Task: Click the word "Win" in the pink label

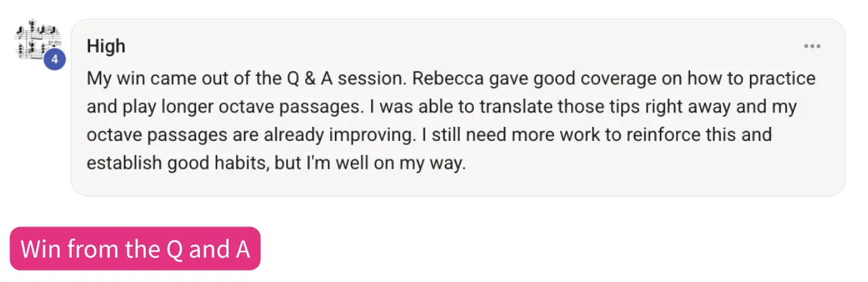Action: point(41,249)
